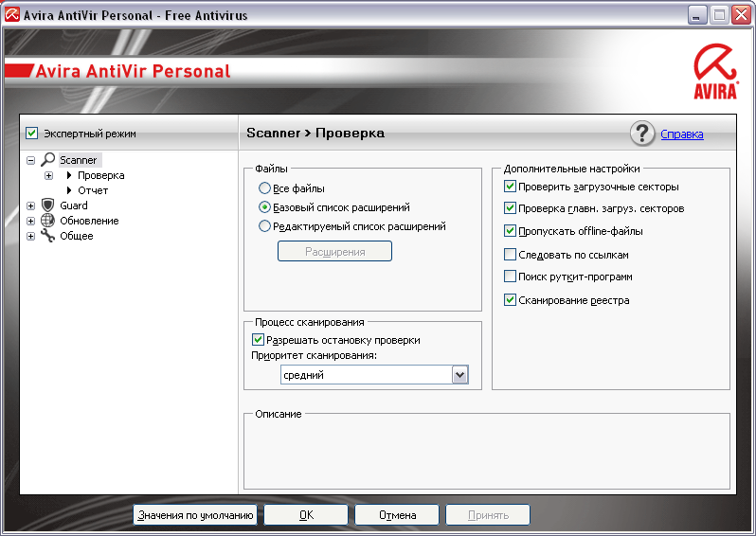Expand the Общее tree node
Image resolution: width=756 pixels, height=536 pixels.
[x=31, y=236]
